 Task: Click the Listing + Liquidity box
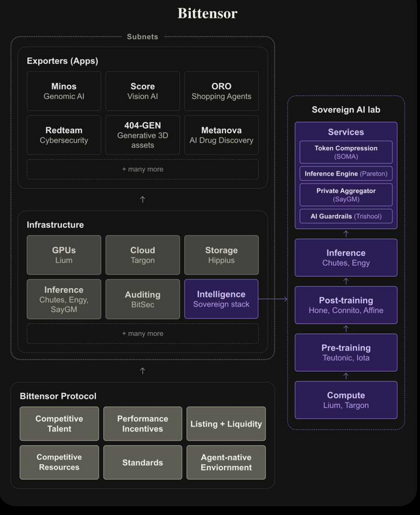pyautogui.click(x=226, y=424)
